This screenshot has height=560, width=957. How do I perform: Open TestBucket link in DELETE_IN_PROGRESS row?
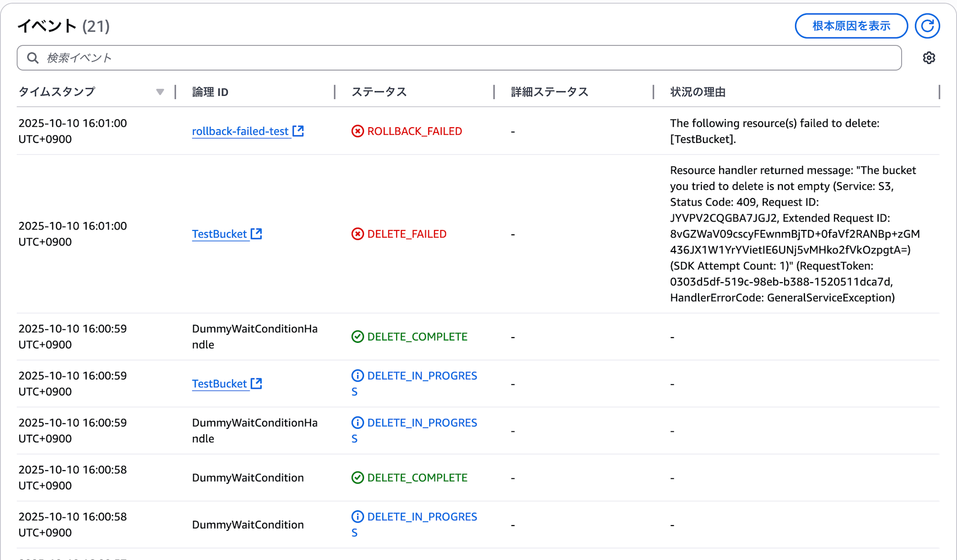click(219, 384)
